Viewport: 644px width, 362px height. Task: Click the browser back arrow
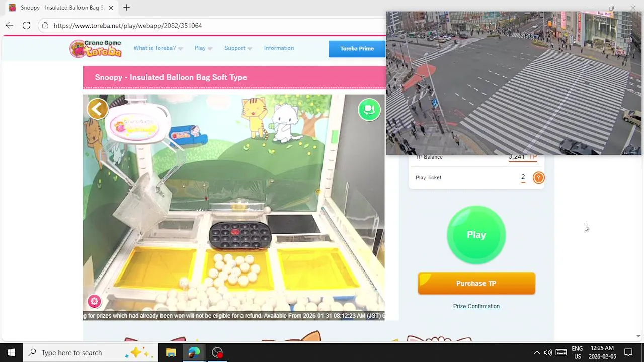[x=9, y=25]
